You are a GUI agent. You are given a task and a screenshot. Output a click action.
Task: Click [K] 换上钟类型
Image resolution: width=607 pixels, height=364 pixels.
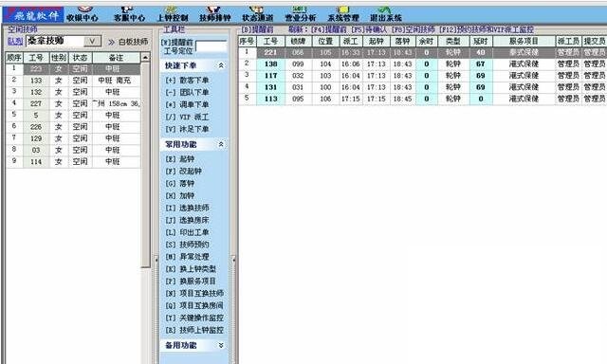[191, 269]
